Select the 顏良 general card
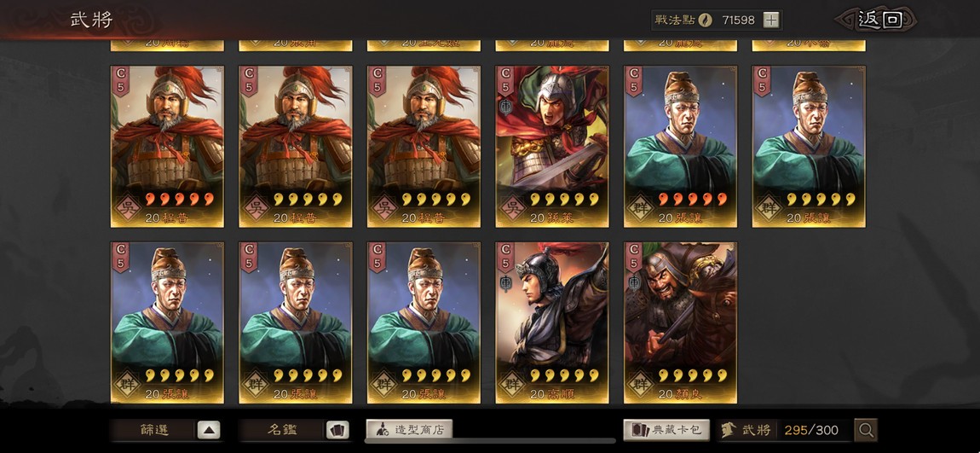 (x=680, y=322)
